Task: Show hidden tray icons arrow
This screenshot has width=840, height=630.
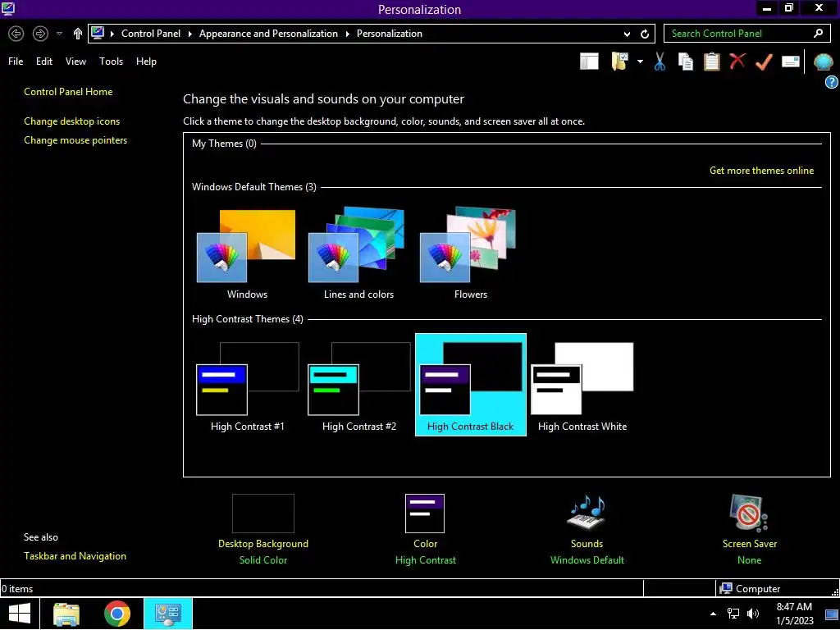Action: click(x=713, y=614)
